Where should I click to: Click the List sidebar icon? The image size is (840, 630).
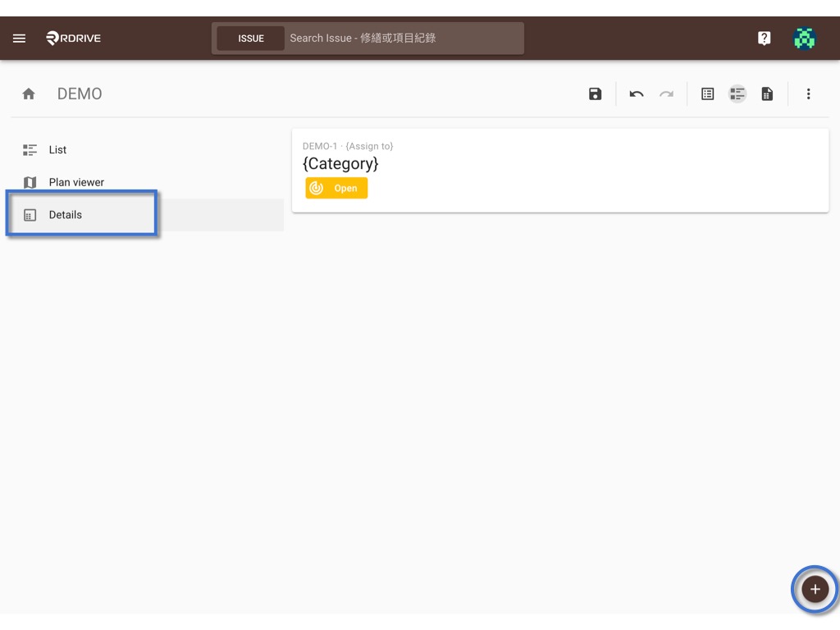point(30,150)
